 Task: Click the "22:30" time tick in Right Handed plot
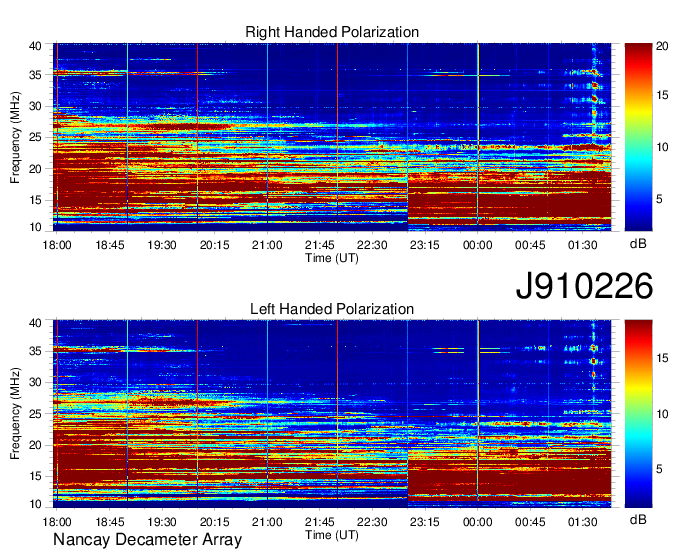(372, 245)
